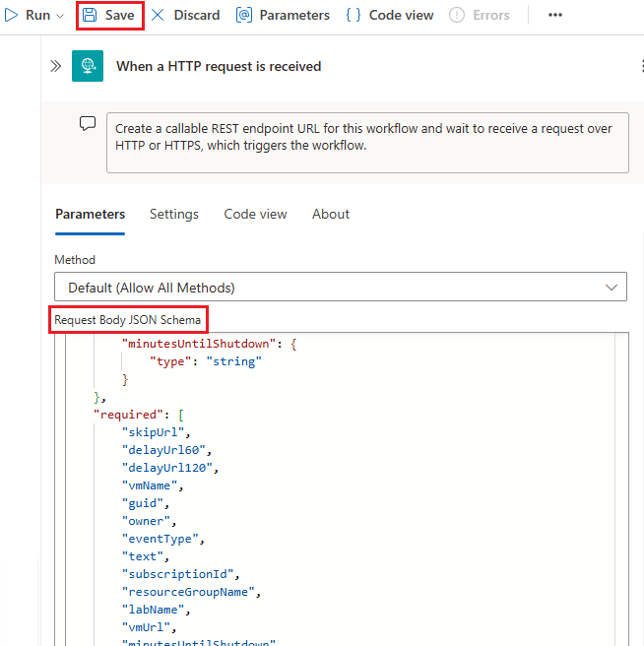Open the About tab
The width and height of the screenshot is (644, 646).
pyautogui.click(x=331, y=215)
